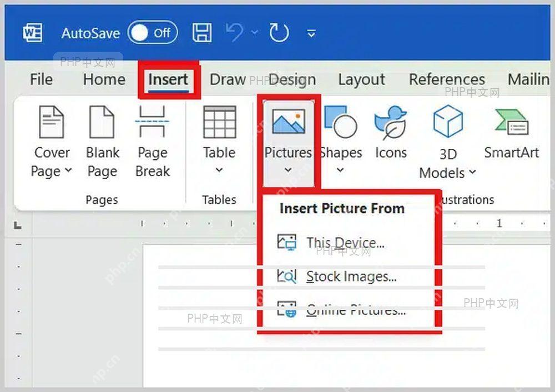
Task: Open the Icons gallery
Action: pos(391,133)
